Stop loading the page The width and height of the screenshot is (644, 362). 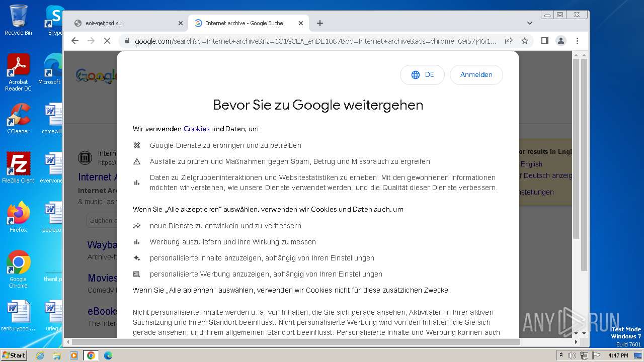pos(107,41)
